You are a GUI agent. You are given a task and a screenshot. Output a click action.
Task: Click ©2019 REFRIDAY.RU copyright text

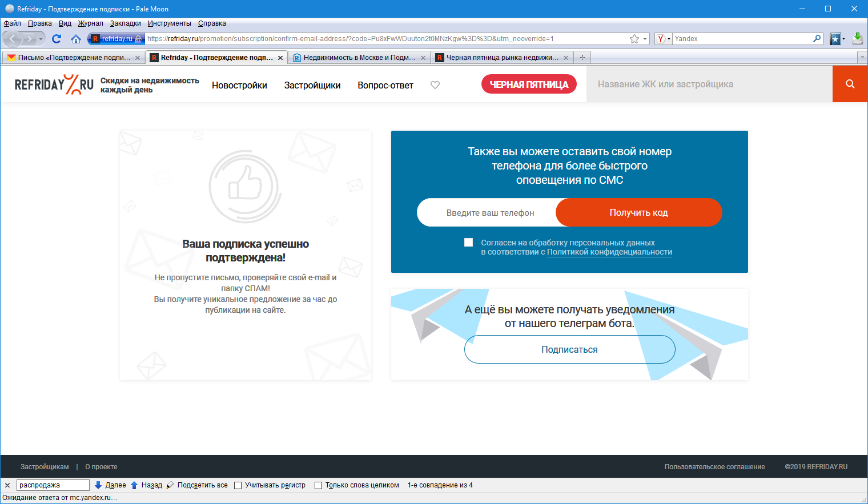point(816,467)
